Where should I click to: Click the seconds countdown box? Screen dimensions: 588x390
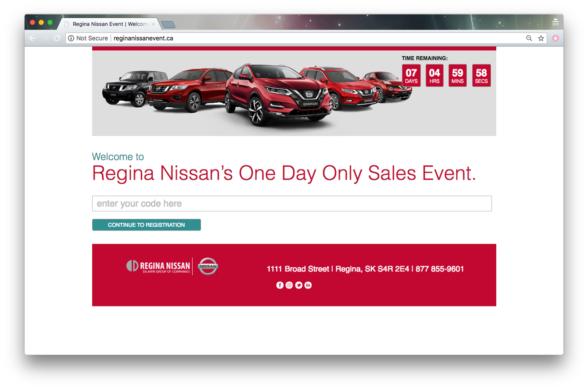(x=481, y=75)
